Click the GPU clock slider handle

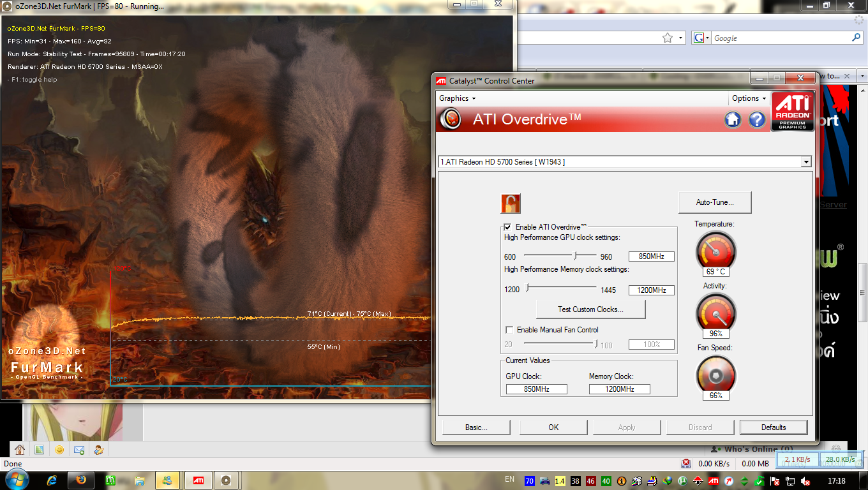tap(576, 256)
